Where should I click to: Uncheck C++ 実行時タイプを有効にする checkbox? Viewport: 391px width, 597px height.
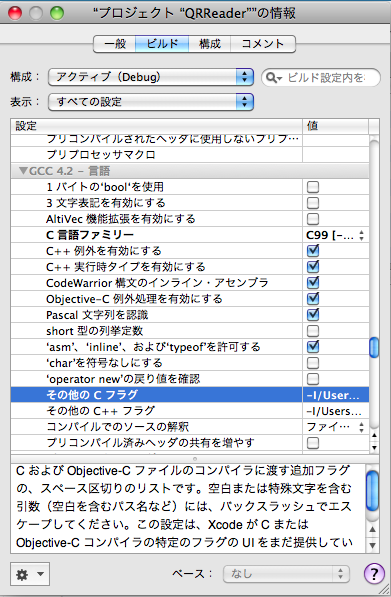313,267
